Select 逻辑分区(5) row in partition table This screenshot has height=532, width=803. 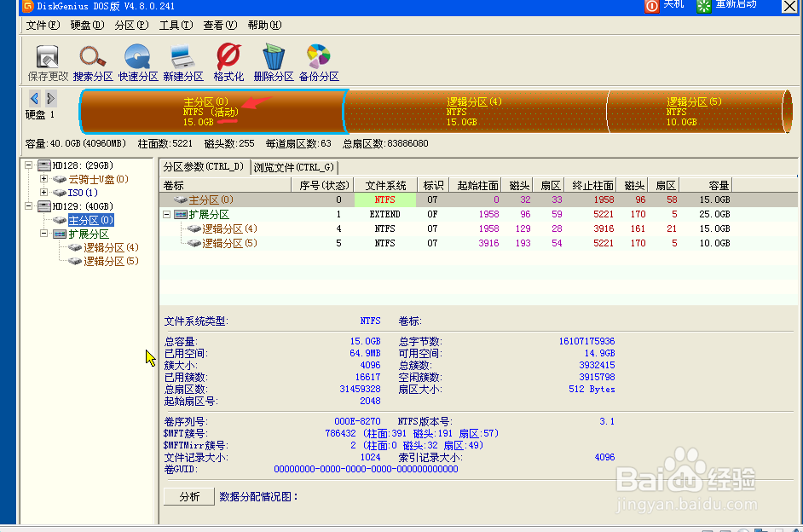pyautogui.click(x=229, y=243)
